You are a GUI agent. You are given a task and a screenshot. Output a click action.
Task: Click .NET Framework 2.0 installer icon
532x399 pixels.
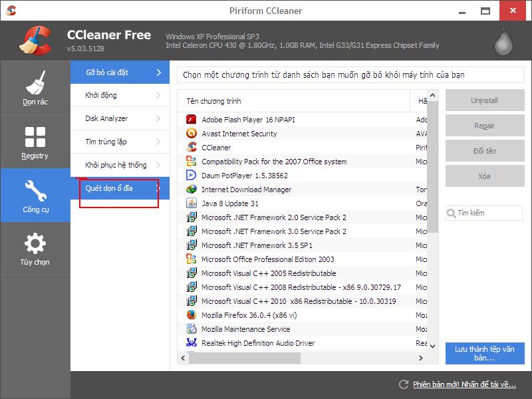point(192,217)
